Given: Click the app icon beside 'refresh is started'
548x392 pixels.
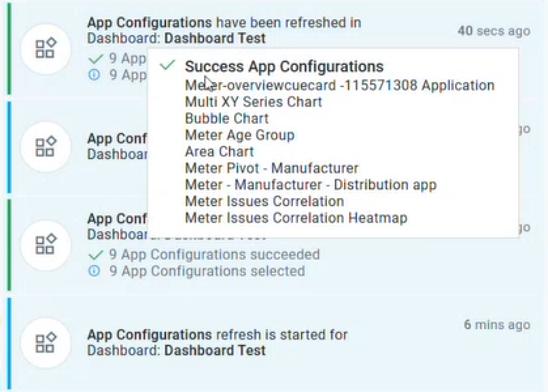Looking at the screenshot, I should pos(46,343).
